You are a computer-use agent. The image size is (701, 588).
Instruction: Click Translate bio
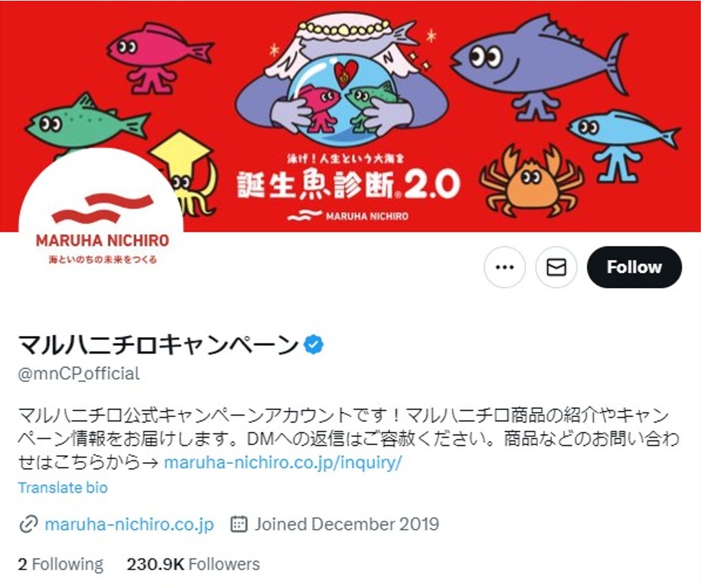[x=63, y=488]
